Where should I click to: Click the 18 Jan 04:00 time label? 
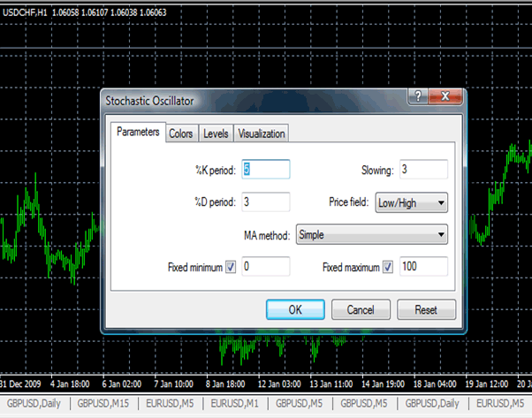[x=435, y=384]
